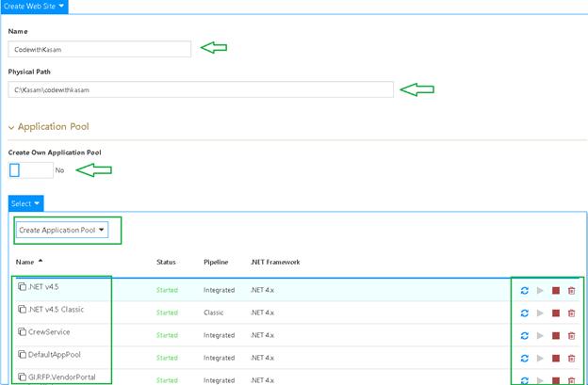Select the GI.RFP.VendorPortal pool name

click(62, 377)
